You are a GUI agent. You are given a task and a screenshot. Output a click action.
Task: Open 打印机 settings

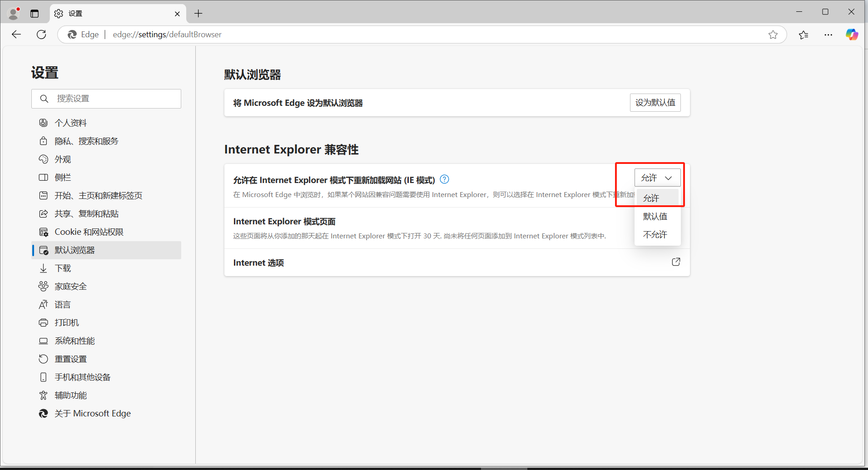[106, 323]
